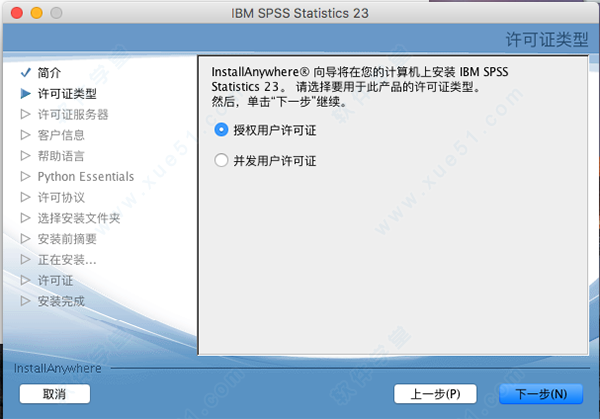Click the 上一步(P) button
The image size is (600, 419).
(435, 394)
